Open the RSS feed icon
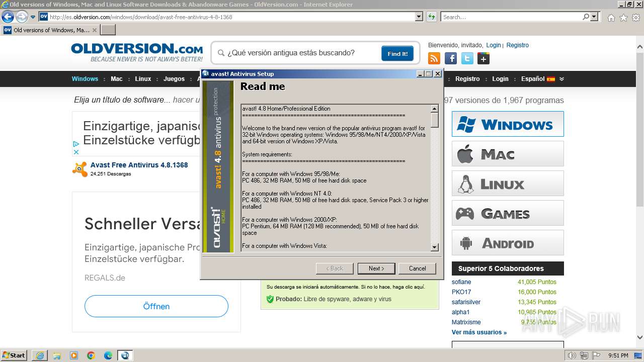The width and height of the screenshot is (644, 362). coord(434,58)
